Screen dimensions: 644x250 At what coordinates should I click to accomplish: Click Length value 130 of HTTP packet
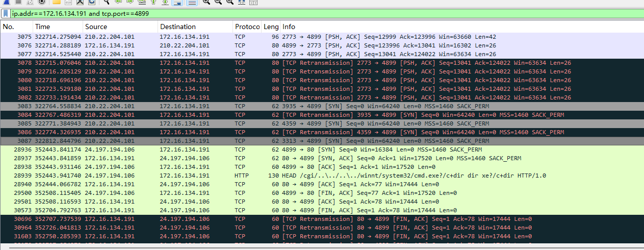coord(274,176)
